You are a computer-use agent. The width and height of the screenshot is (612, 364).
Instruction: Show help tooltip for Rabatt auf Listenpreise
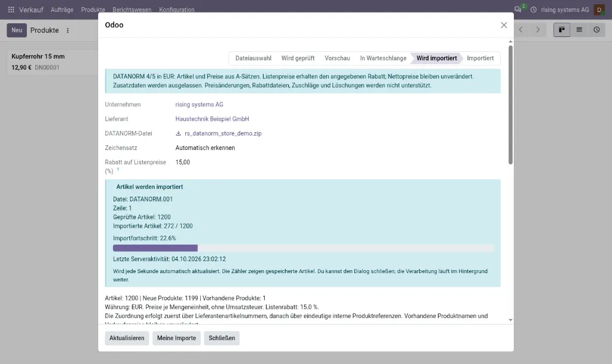118,169
